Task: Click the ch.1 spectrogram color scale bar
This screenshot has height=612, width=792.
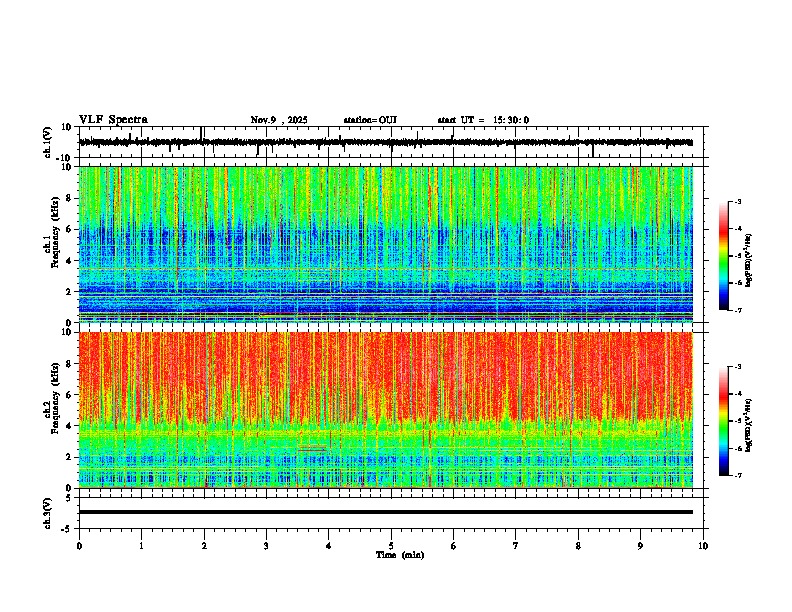Action: [723, 256]
